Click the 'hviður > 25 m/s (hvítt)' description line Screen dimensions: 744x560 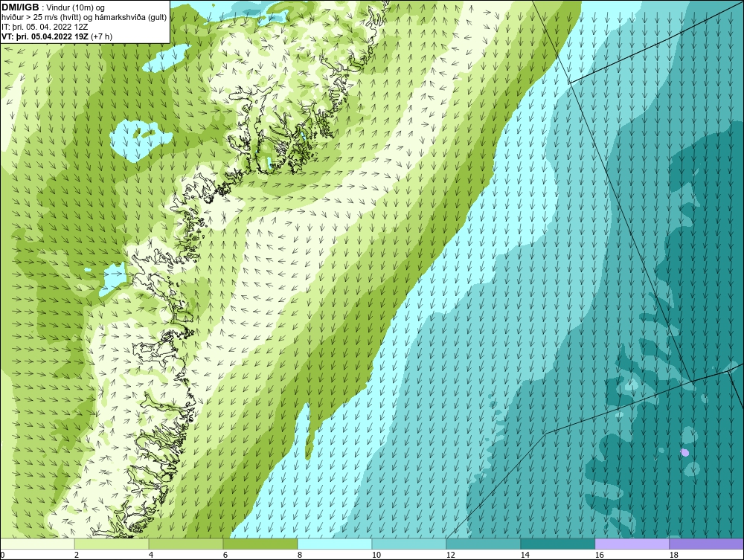(84, 18)
